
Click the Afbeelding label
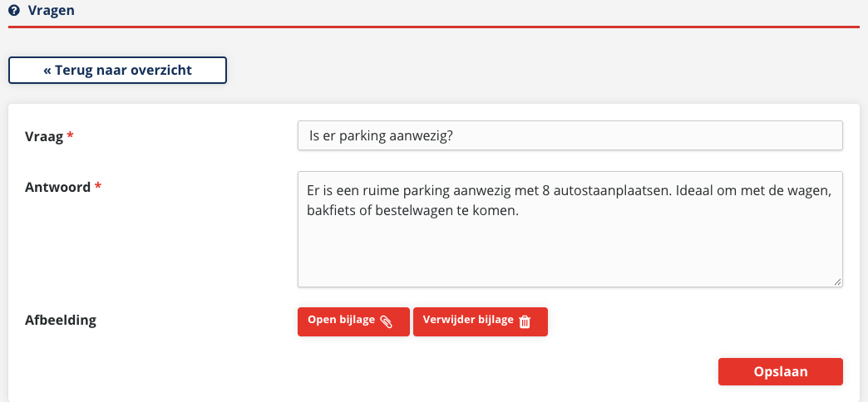coord(61,320)
